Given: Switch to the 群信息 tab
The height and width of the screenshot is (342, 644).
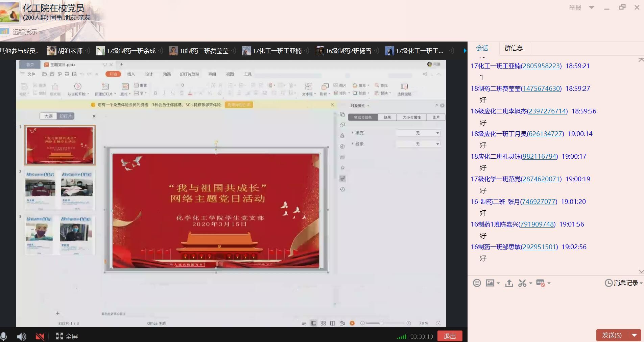Looking at the screenshot, I should tap(514, 48).
